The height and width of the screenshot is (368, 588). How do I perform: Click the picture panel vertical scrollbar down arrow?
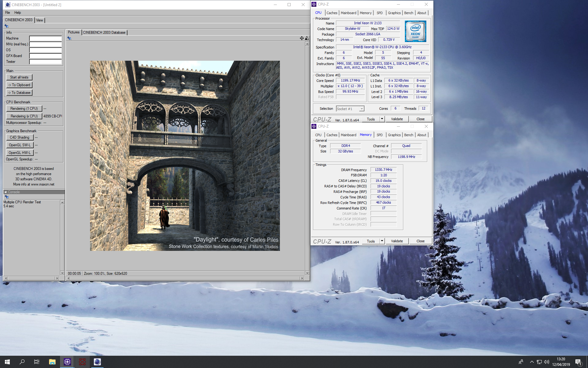coord(307,273)
